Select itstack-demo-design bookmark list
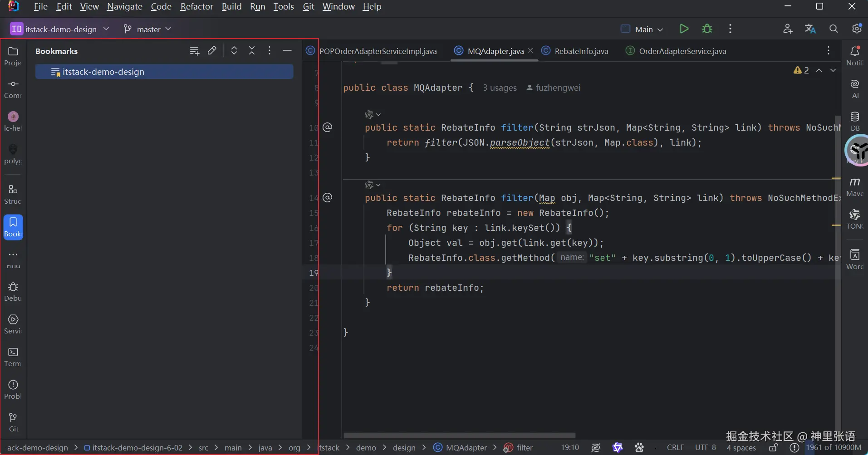The height and width of the screenshot is (455, 868). coord(164,72)
